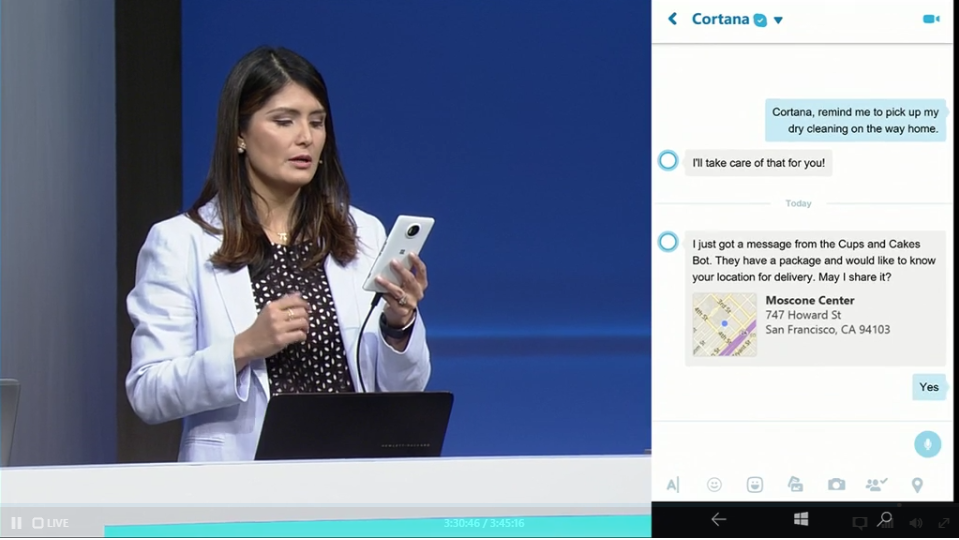Viewport: 959px width, 540px height.
Task: Click 'San Francisco, CA 94103' text
Action: click(828, 330)
